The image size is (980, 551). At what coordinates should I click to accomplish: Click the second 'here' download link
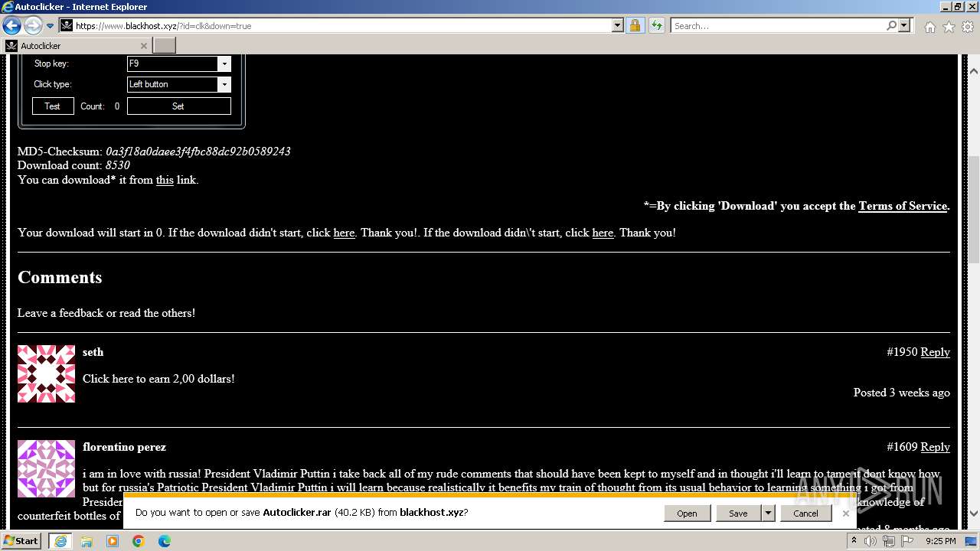[x=603, y=233]
